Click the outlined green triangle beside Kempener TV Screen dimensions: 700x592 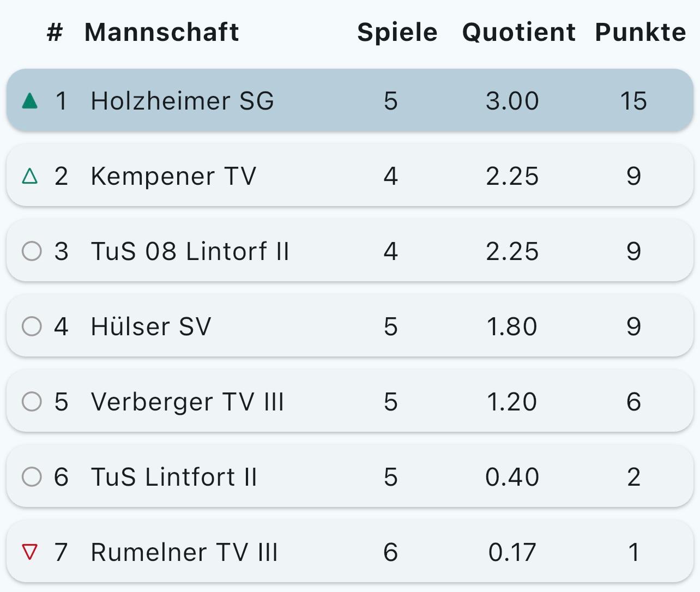click(x=31, y=176)
